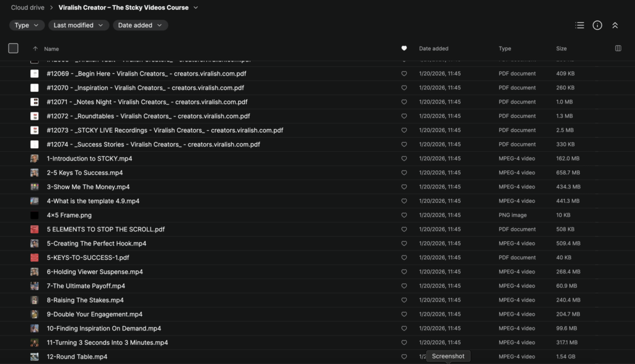
Task: Select 3-Show Me The Money.mp4 file name
Action: pyautogui.click(x=88, y=187)
